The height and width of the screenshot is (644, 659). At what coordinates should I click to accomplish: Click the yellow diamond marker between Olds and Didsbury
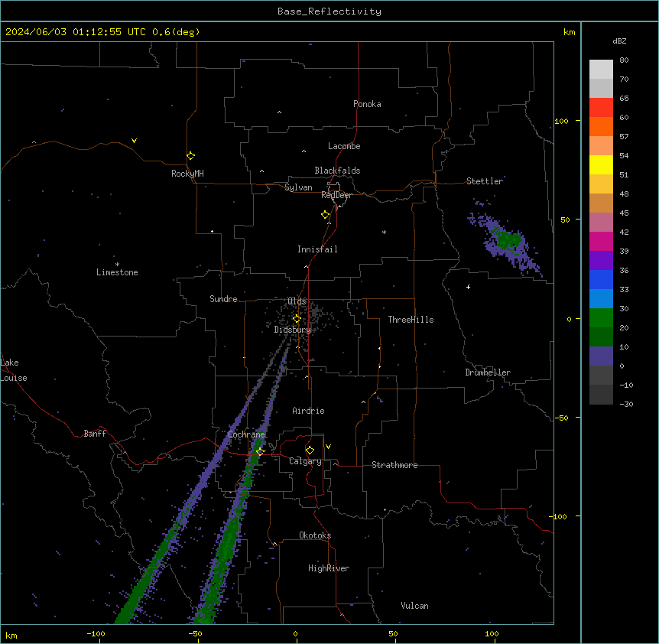pyautogui.click(x=297, y=319)
